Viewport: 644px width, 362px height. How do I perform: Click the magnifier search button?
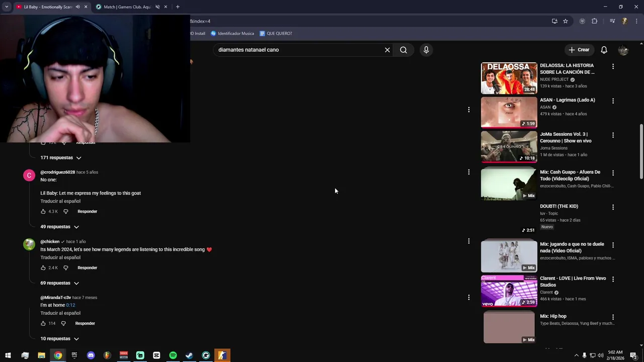coord(404,50)
